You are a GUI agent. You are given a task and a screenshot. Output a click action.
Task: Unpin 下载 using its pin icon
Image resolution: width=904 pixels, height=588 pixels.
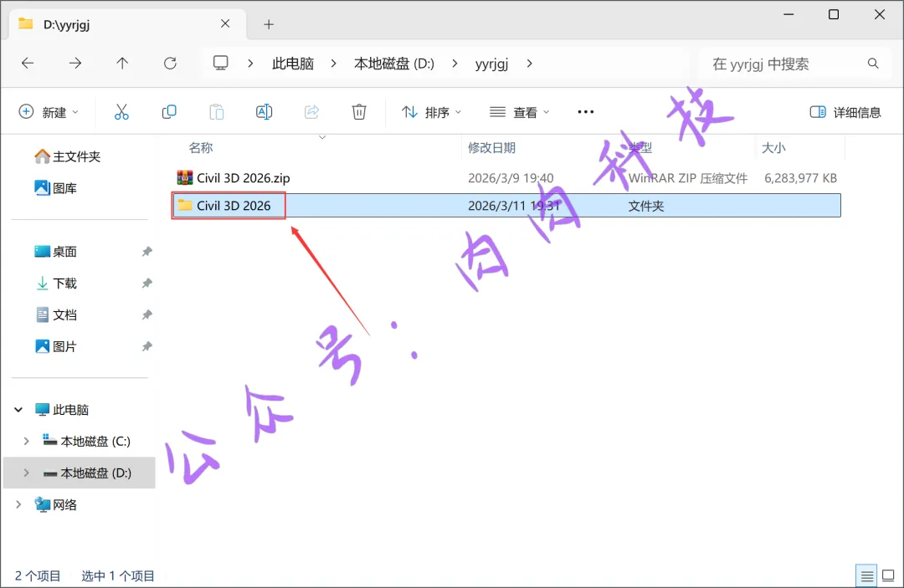coord(147,283)
